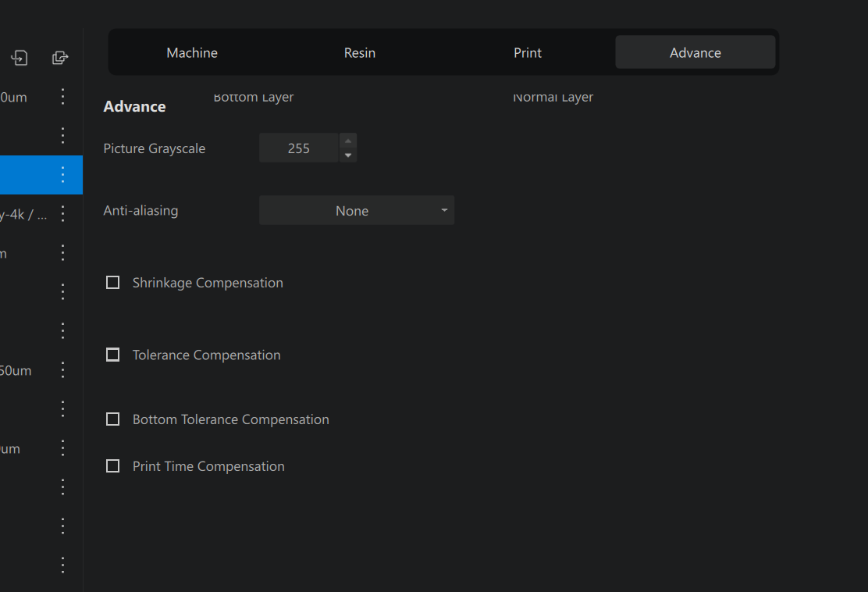Screen dimensions: 868x592
Task: Click the Picture Grayscale value field
Action: [299, 148]
